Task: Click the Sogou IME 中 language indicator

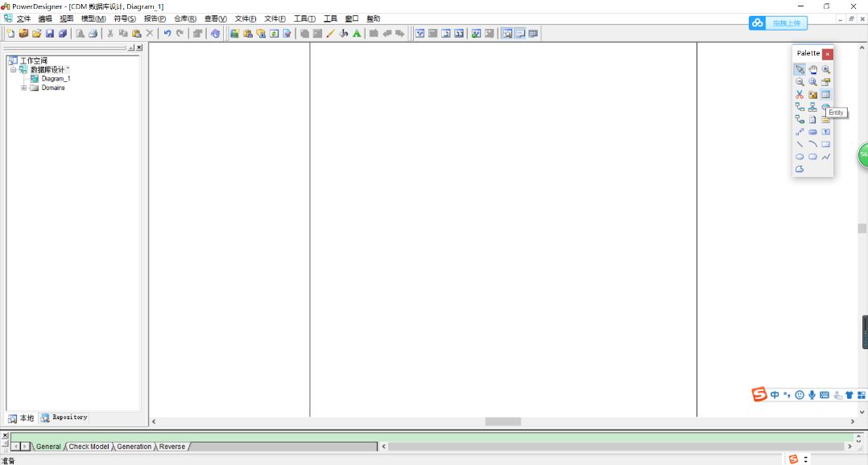Action: point(775,395)
